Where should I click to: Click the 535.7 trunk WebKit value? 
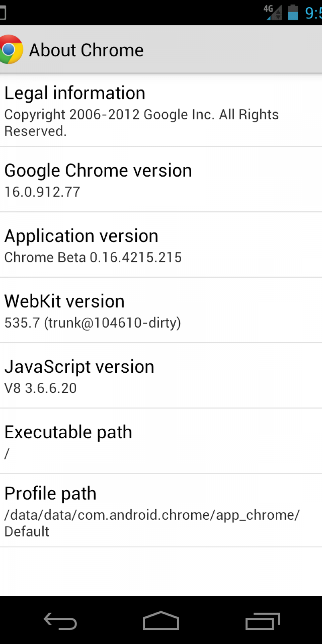(93, 323)
